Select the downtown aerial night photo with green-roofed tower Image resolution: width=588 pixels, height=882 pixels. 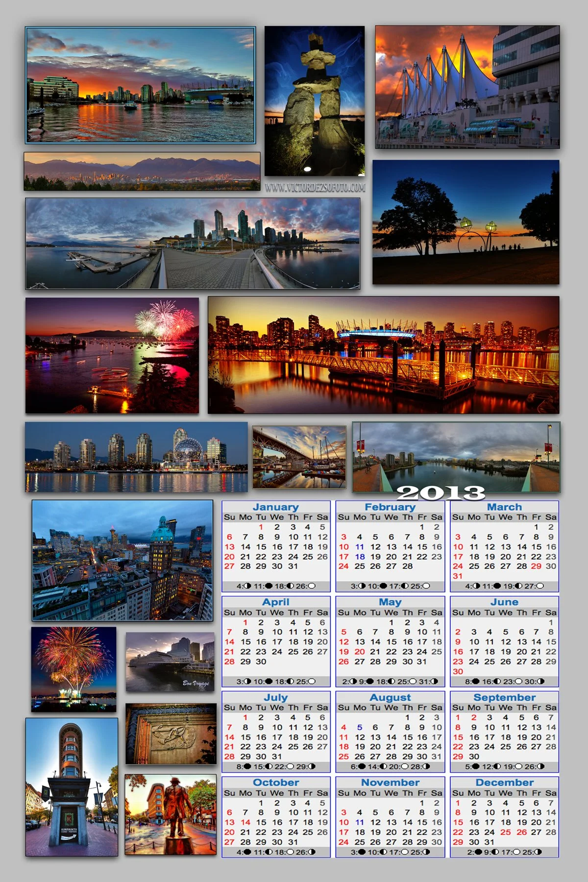pyautogui.click(x=122, y=561)
